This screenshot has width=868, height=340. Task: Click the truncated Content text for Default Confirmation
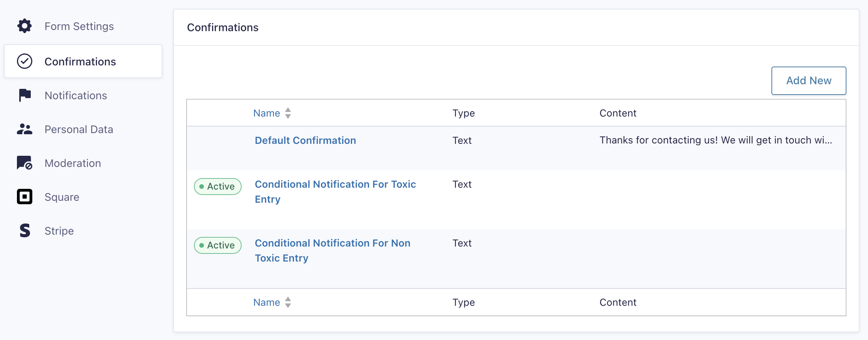(716, 140)
